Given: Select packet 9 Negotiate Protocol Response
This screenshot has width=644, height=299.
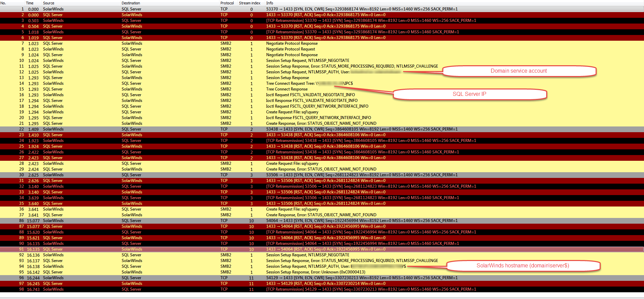Looking at the screenshot, I should tap(322, 55).
